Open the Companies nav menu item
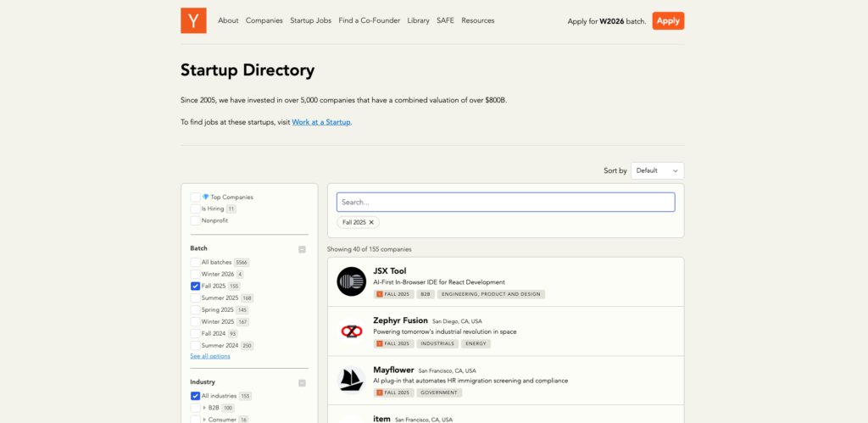 pyautogui.click(x=264, y=20)
